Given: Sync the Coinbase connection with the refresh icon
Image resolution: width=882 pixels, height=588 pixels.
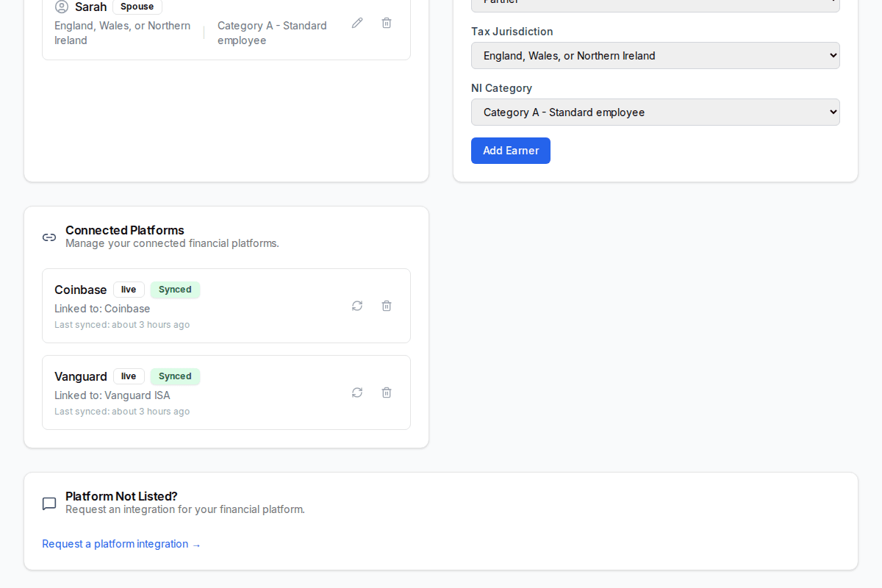Looking at the screenshot, I should click(357, 306).
